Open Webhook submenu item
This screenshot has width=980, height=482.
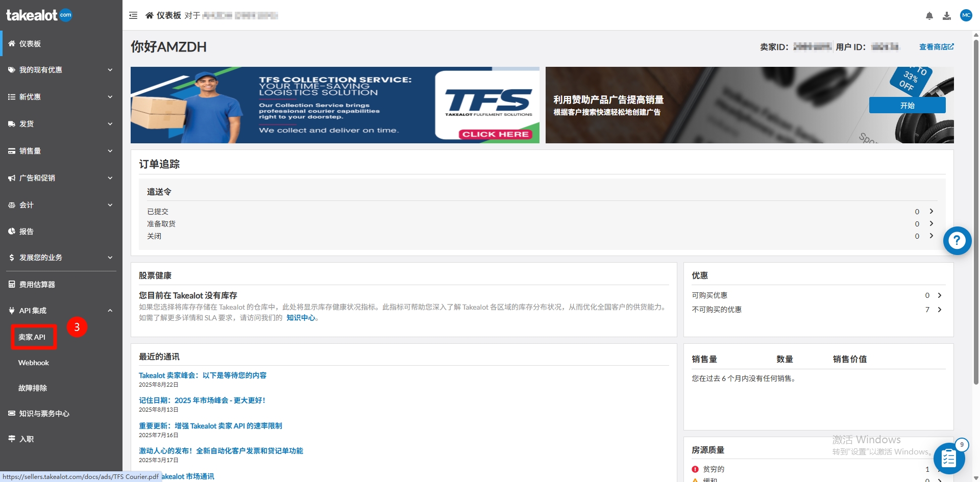pyautogui.click(x=34, y=363)
